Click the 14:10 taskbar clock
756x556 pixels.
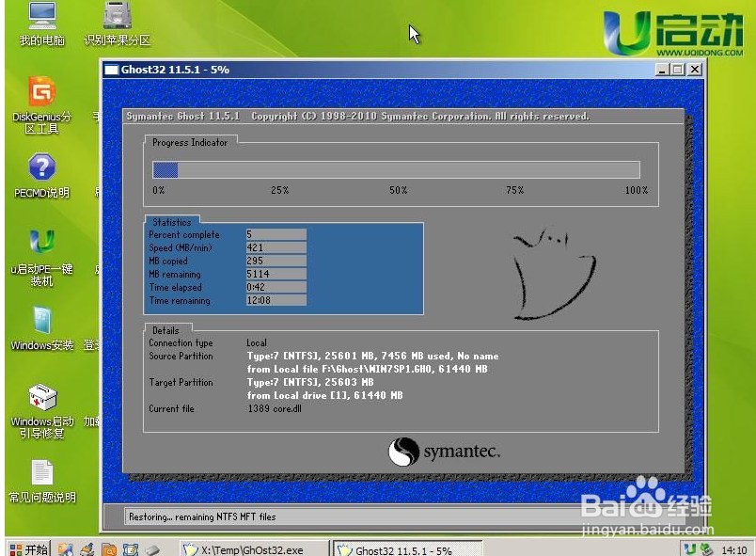click(x=733, y=549)
